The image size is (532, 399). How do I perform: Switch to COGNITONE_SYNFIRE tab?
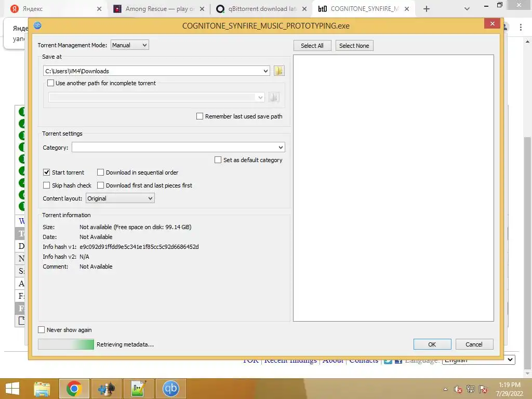[x=363, y=9]
